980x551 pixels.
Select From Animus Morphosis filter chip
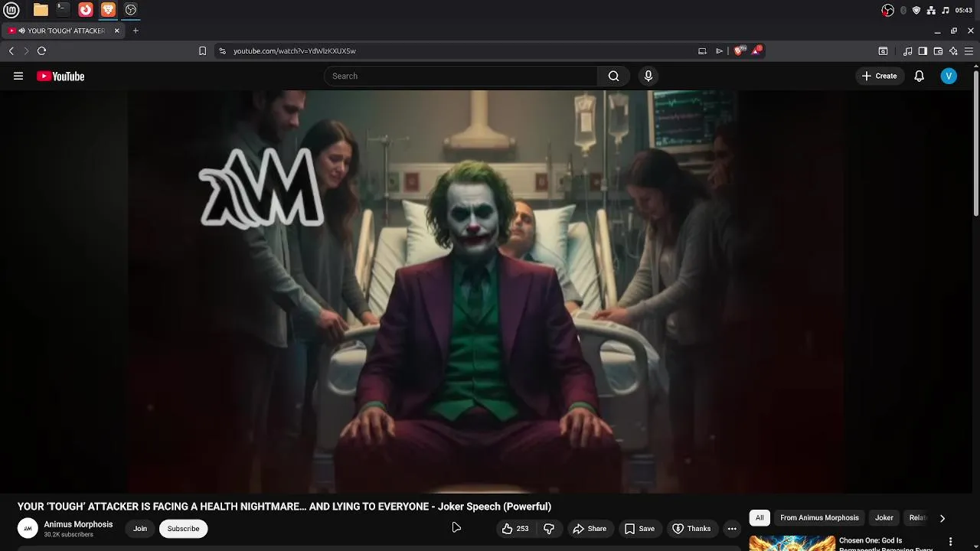819,518
